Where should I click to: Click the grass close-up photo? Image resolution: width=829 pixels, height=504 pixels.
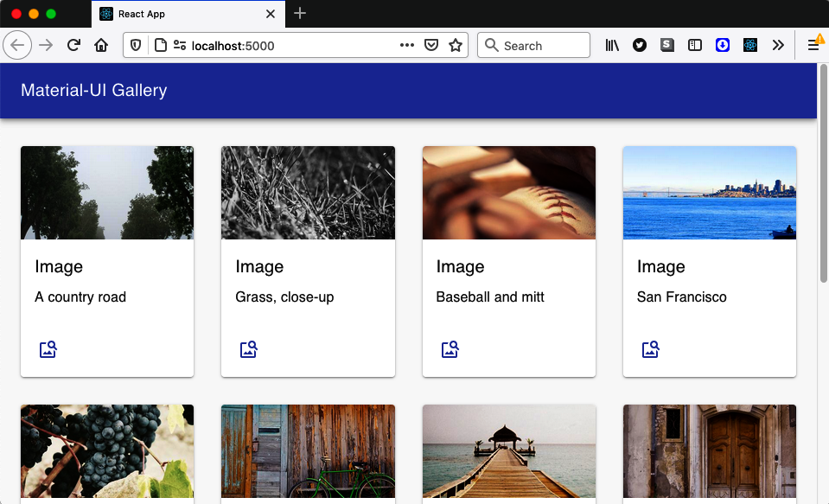[x=309, y=193]
